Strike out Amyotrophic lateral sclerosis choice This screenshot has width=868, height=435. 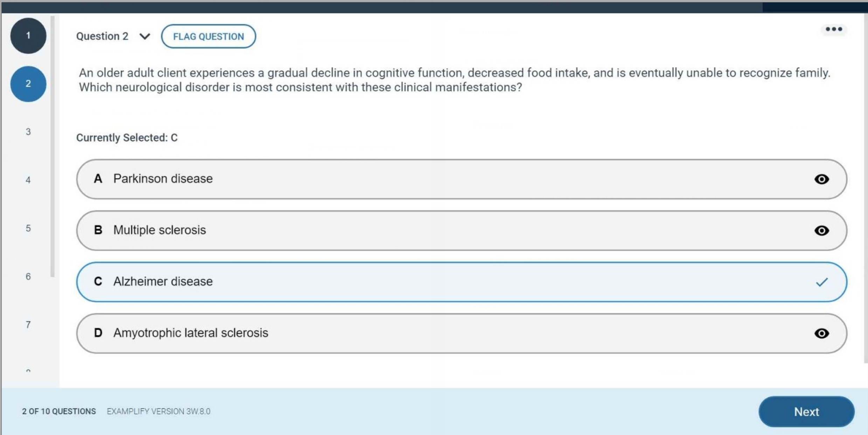(822, 334)
